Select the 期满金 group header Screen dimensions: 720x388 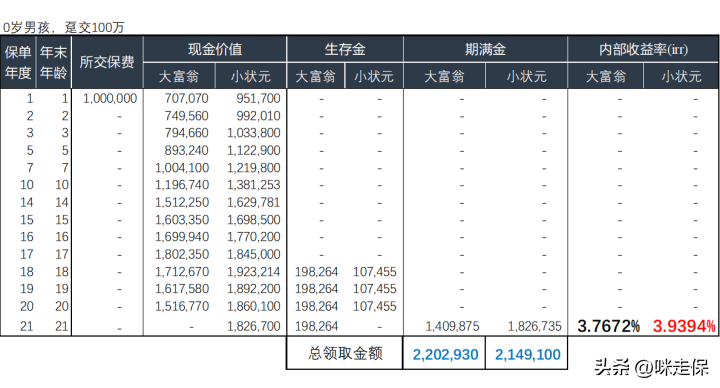click(485, 49)
